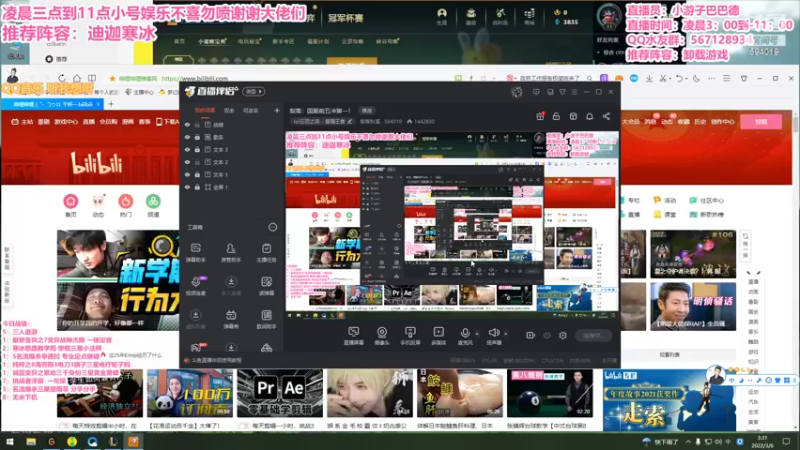Click the bell notification icon above the preview

pyautogui.click(x=589, y=116)
